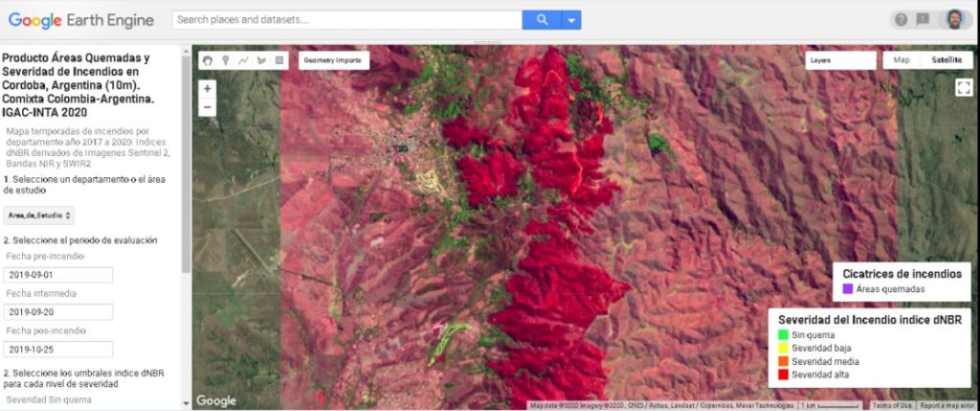
Task: Open the help question mark icon
Action: click(x=901, y=19)
